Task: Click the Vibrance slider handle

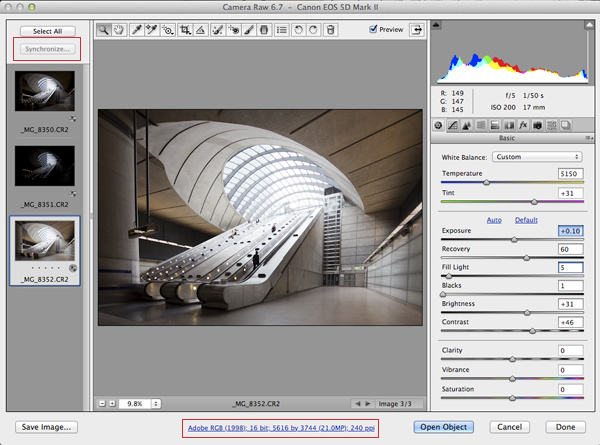Action: coord(512,379)
